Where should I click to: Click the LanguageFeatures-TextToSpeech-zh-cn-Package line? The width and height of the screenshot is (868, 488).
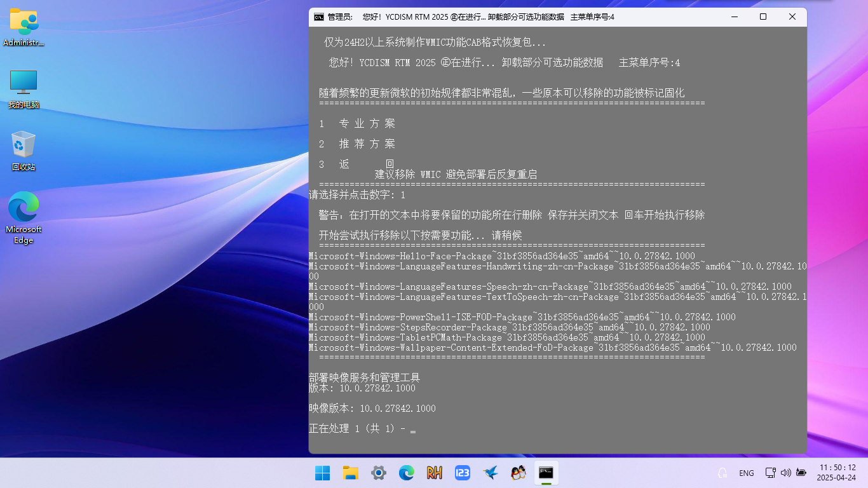pos(558,302)
